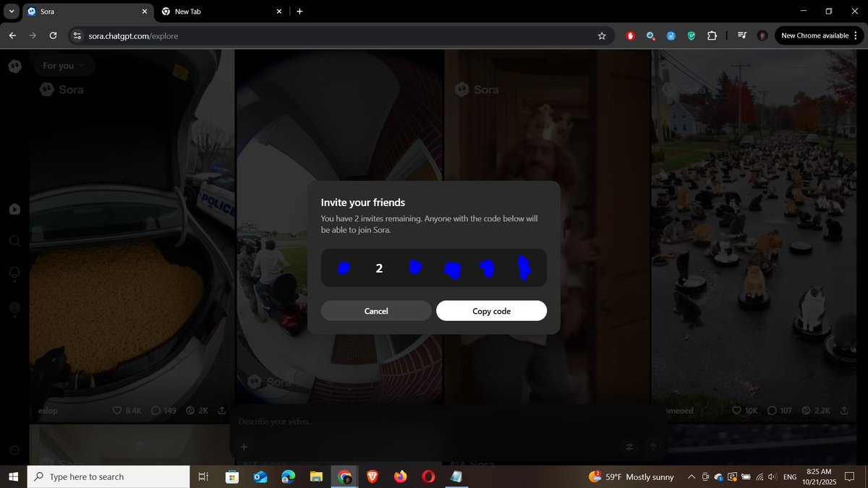The width and height of the screenshot is (868, 488).
Task: Launch Brave browser from the taskbar
Action: (x=372, y=476)
